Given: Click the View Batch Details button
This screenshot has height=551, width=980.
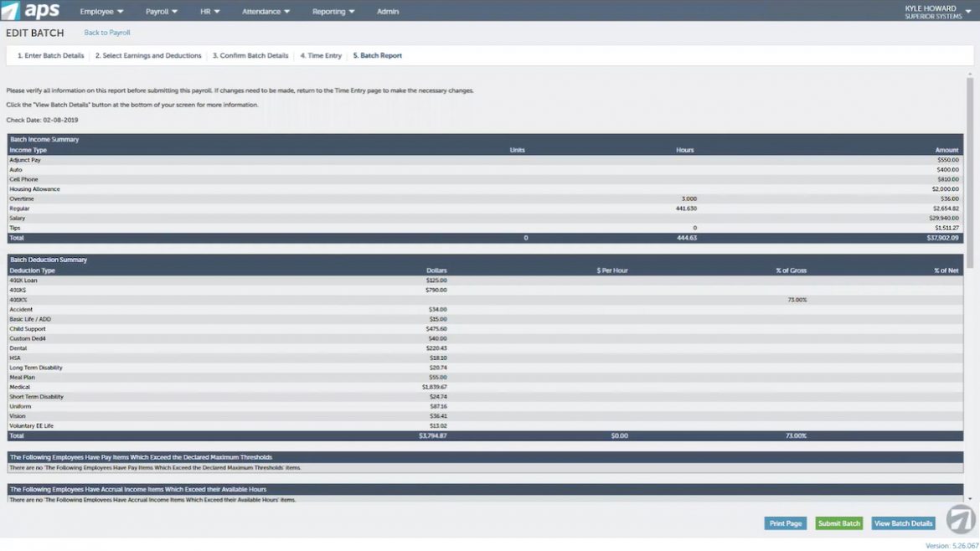Looking at the screenshot, I should tap(903, 523).
